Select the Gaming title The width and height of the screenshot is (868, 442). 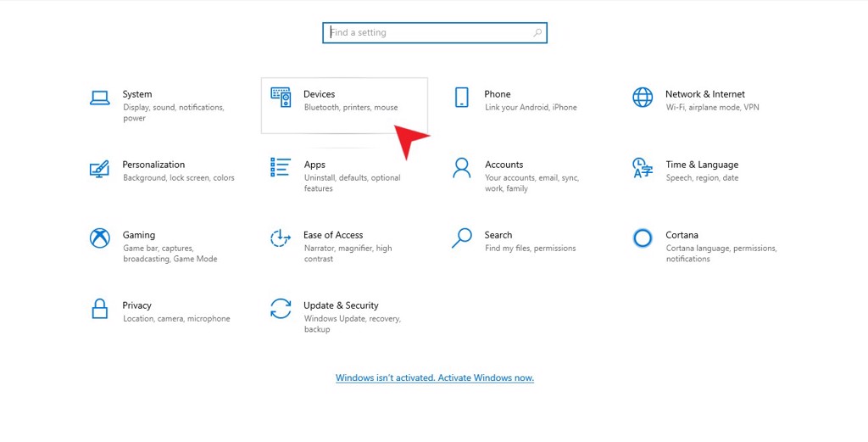click(139, 235)
